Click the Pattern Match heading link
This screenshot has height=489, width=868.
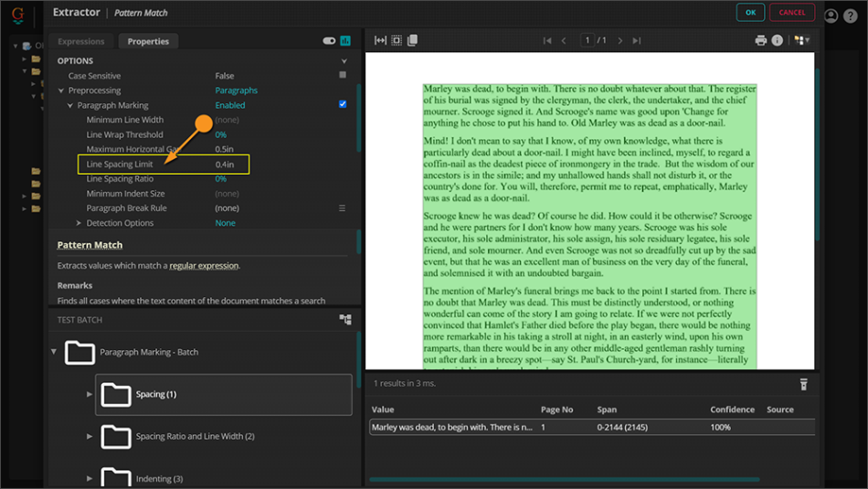pos(90,245)
